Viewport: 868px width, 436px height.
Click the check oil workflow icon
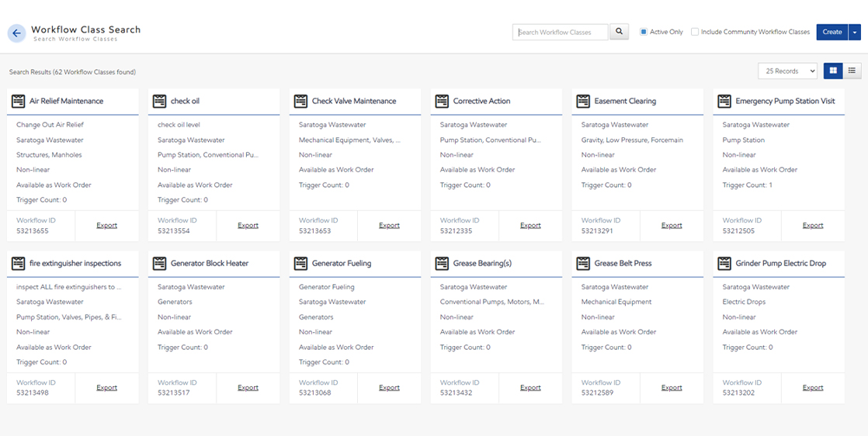pyautogui.click(x=159, y=102)
